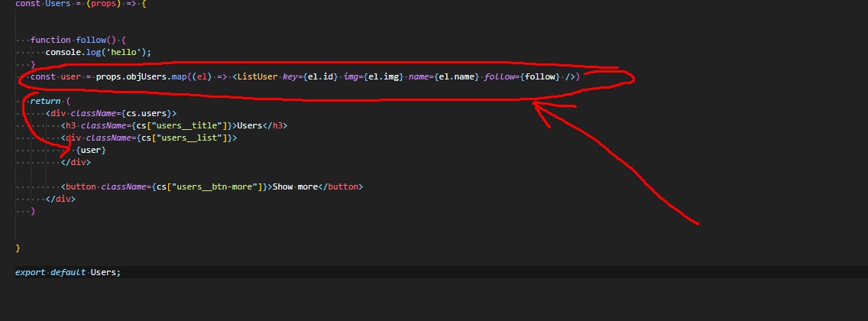The width and height of the screenshot is (868, 321).
Task: Click the console.log('hello') statement
Action: point(99,52)
